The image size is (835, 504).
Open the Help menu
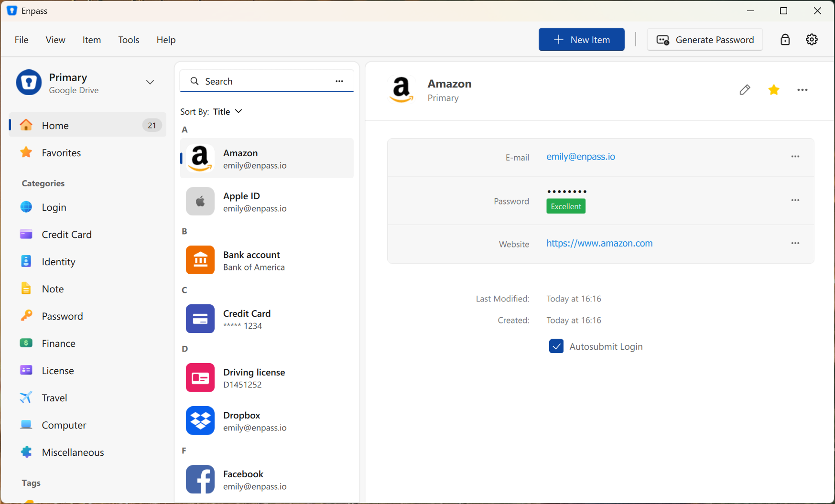coord(166,40)
